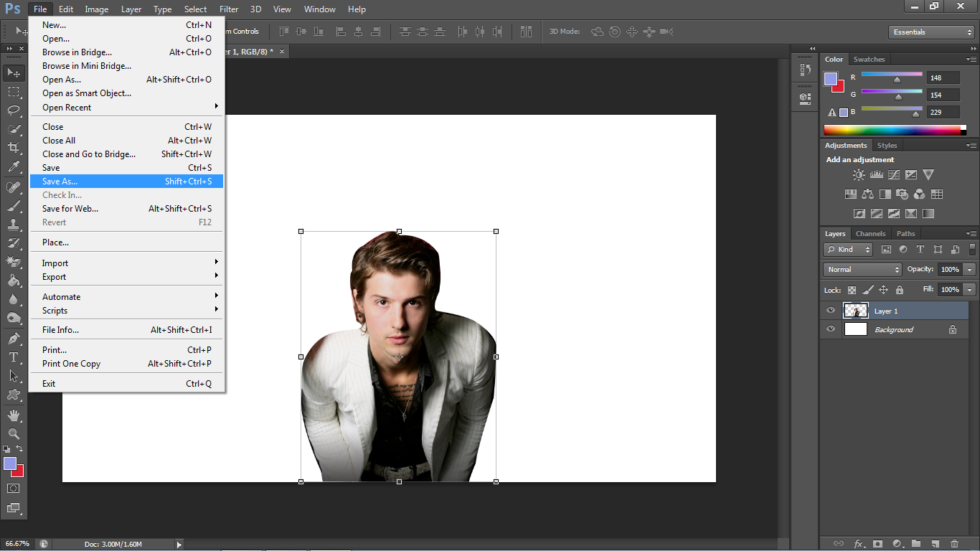Select the Zoom tool
Screen dimensions: 980x551
[14, 433]
